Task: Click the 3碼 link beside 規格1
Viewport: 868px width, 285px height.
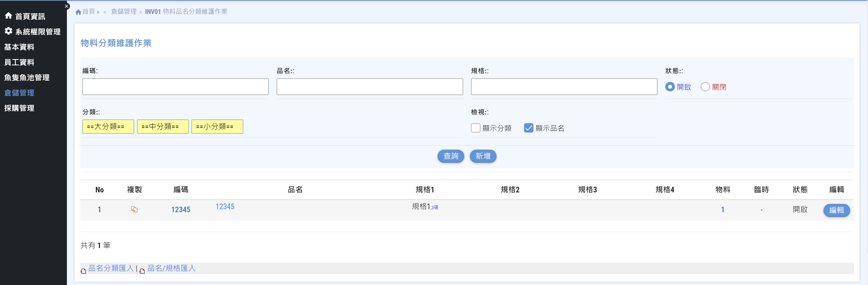Action: [x=435, y=208]
